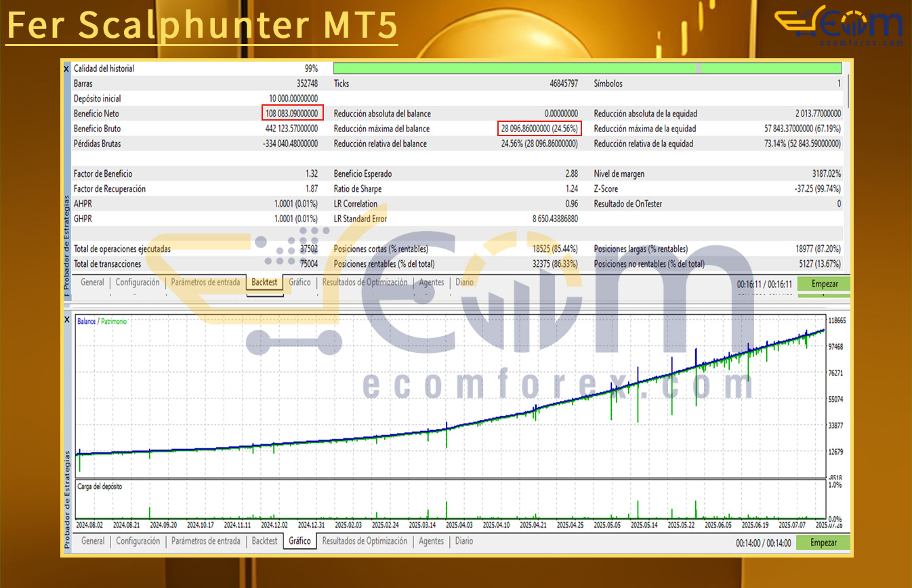Close the backtest report panel with its X
Screen dimensions: 912x588
tap(66, 69)
